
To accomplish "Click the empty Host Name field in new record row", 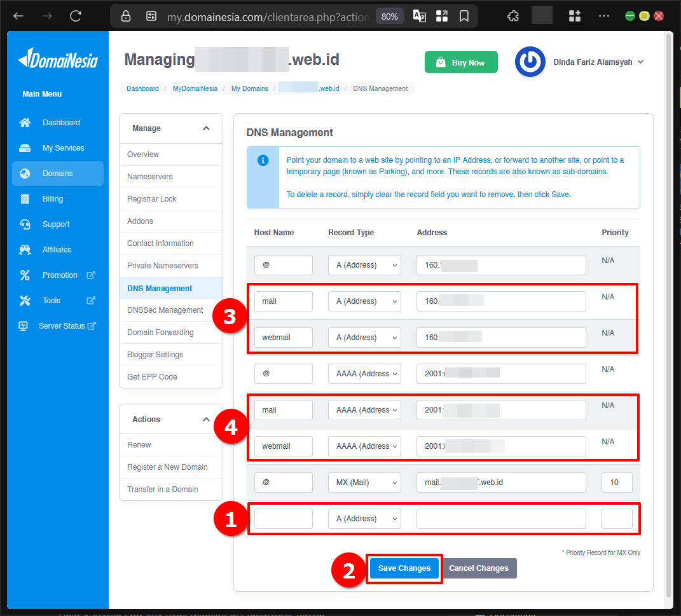I will 283,518.
